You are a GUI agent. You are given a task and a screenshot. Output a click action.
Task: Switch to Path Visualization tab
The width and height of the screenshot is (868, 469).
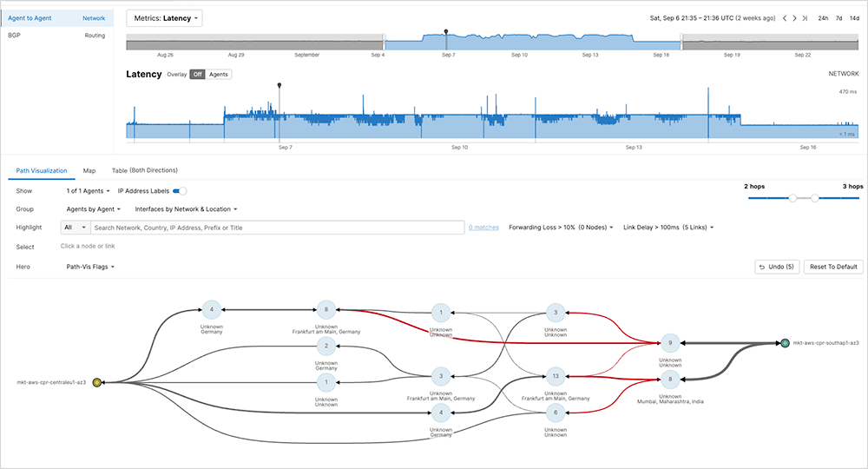pos(42,170)
